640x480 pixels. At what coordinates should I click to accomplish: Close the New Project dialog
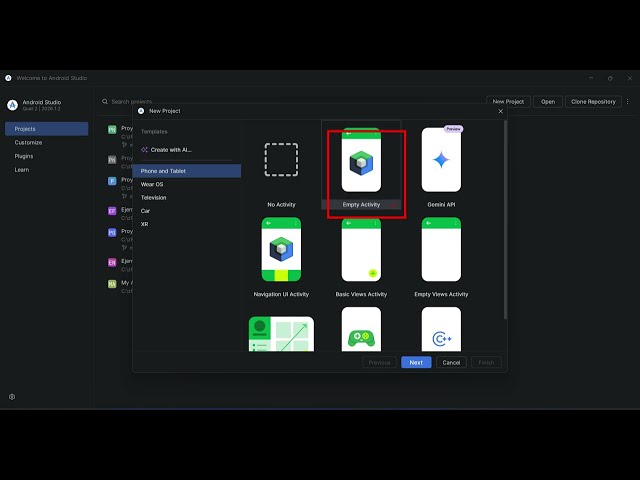coord(500,111)
